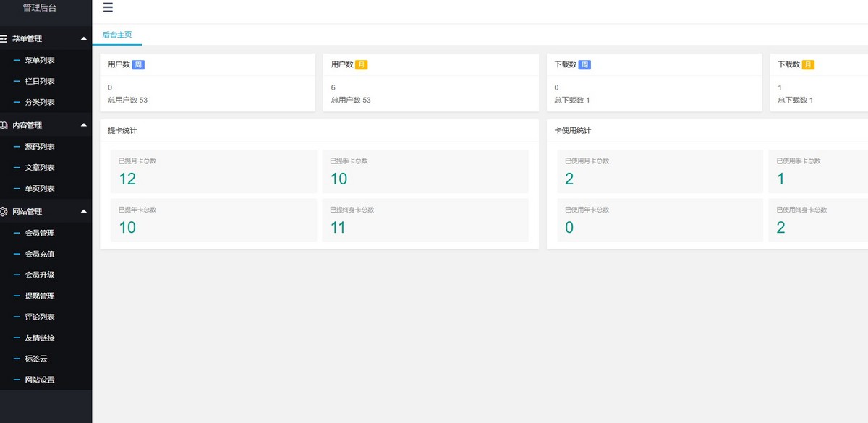Go to 会员管理 page
Image resolution: width=868 pixels, height=423 pixels.
(x=40, y=233)
